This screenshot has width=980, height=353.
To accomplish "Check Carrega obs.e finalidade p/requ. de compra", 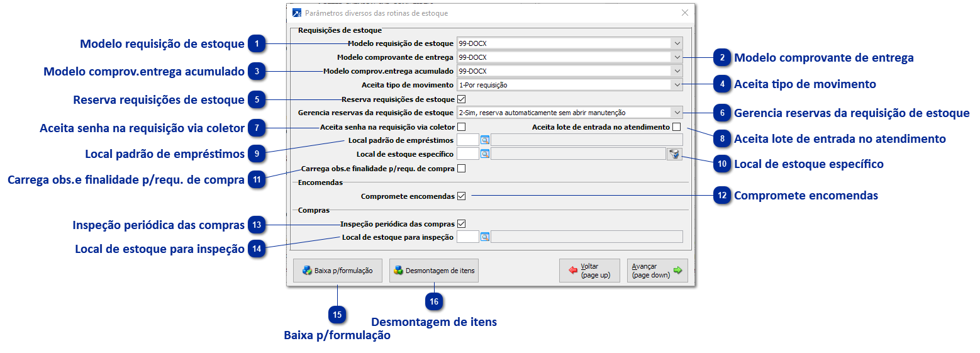I will [x=461, y=169].
